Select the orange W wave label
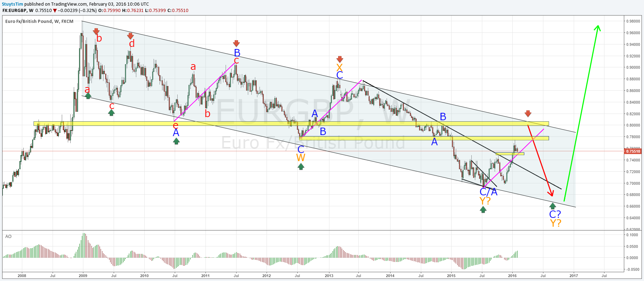Screen dimensions: 644x281 click(301, 158)
